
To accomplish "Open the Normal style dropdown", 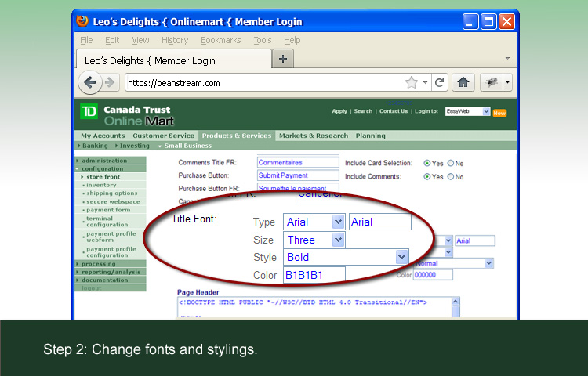I will [454, 263].
